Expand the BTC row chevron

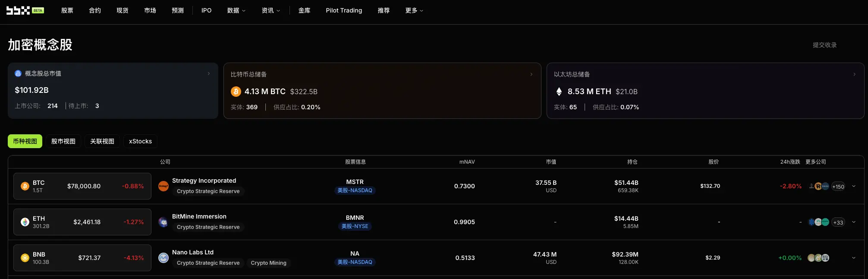point(854,186)
